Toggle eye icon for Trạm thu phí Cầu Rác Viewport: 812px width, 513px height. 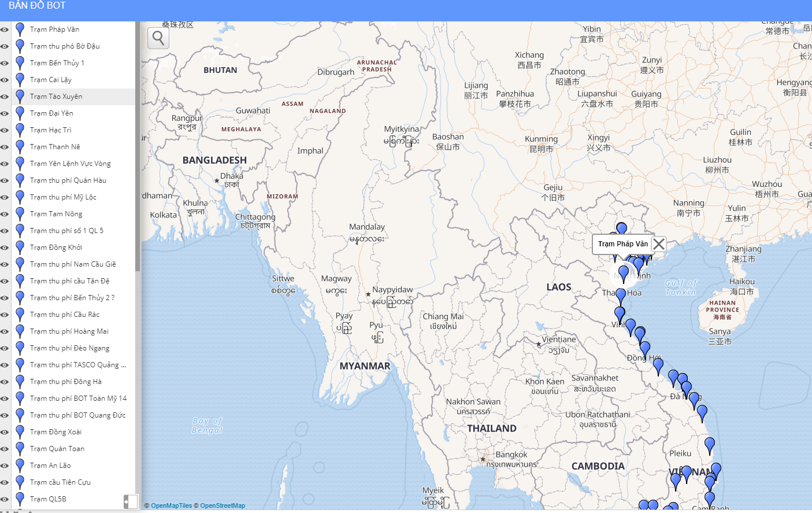(5, 315)
